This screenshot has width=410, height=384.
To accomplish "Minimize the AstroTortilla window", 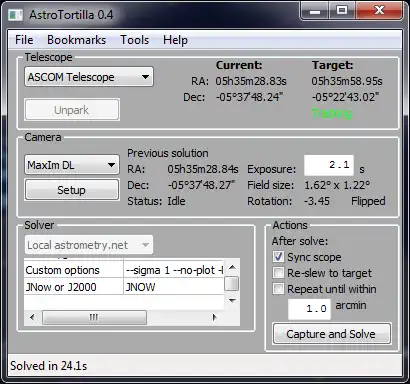I will click(315, 11).
